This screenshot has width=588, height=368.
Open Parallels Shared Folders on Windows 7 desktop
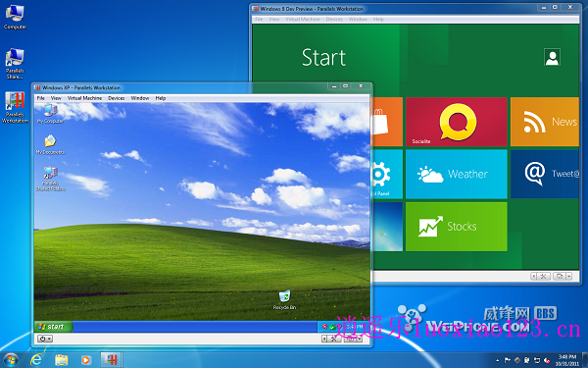click(x=15, y=64)
